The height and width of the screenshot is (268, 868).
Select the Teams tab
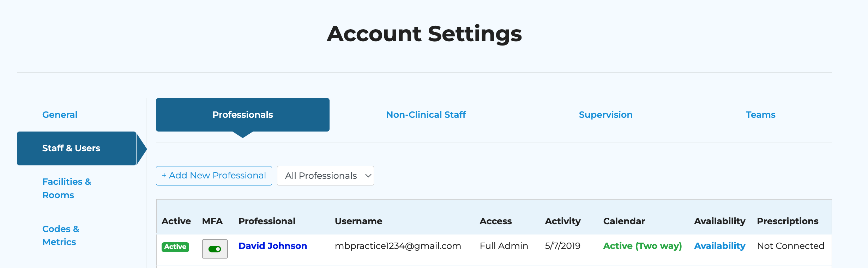[760, 115]
